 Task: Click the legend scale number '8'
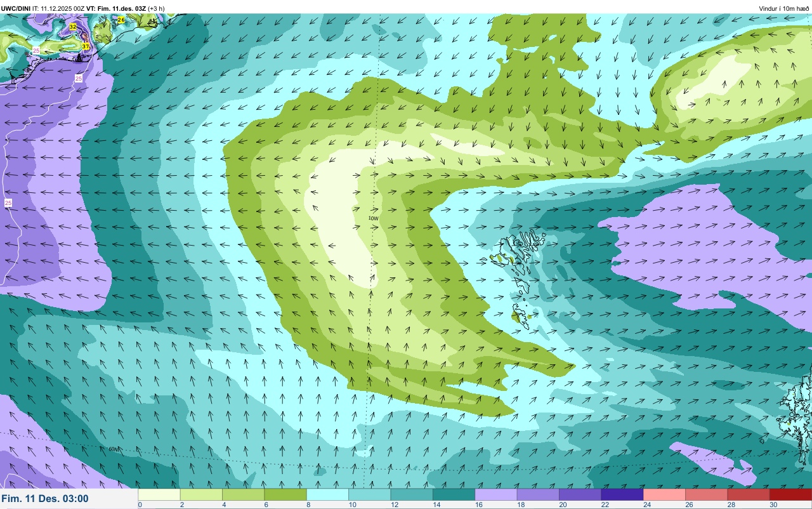tap(308, 505)
